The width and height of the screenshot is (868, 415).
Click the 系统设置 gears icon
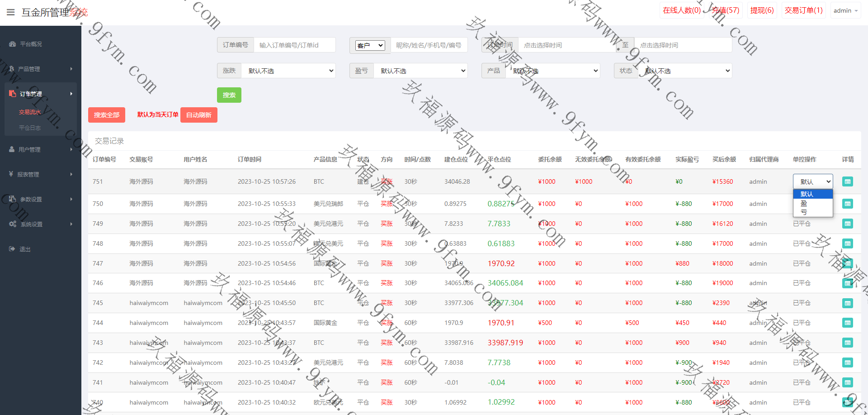[12, 224]
